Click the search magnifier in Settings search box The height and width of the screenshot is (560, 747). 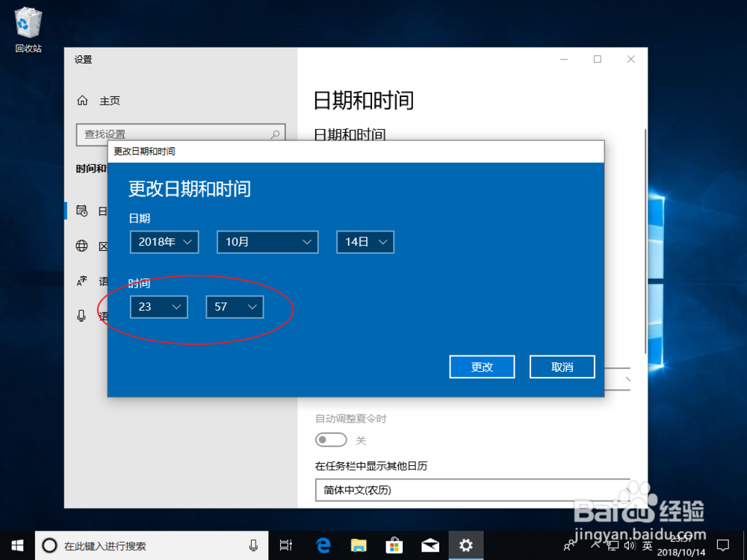click(x=275, y=134)
